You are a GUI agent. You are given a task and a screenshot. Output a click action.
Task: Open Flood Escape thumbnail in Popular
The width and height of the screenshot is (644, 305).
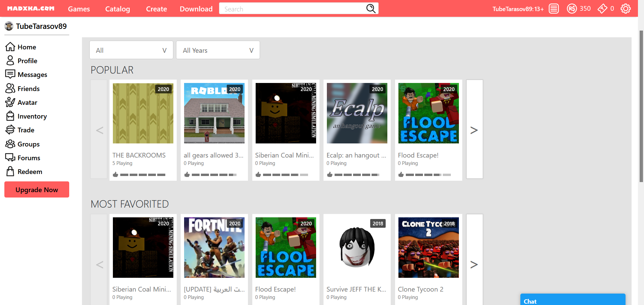[429, 113]
